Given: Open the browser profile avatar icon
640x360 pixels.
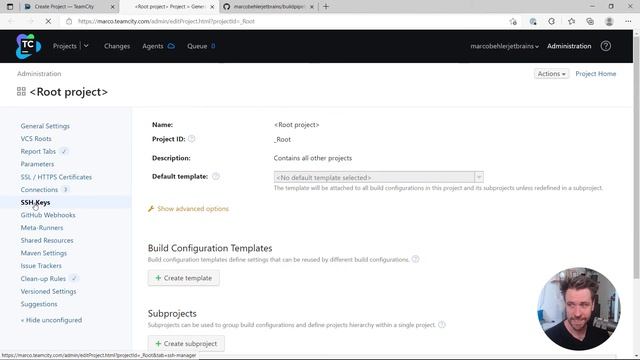Looking at the screenshot, I should point(609,21).
